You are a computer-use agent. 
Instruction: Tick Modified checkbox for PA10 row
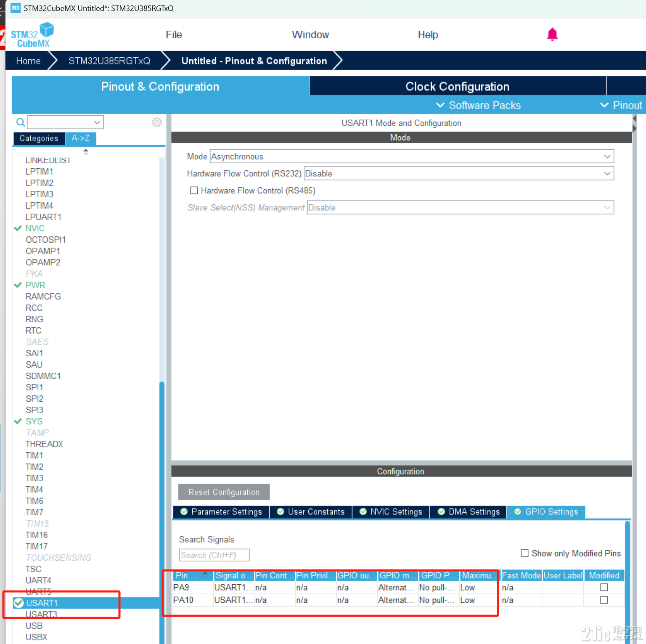(x=604, y=600)
